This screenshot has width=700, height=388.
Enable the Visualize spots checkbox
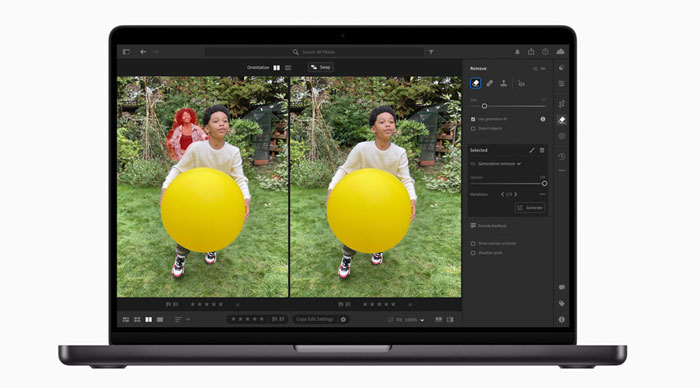click(x=473, y=253)
